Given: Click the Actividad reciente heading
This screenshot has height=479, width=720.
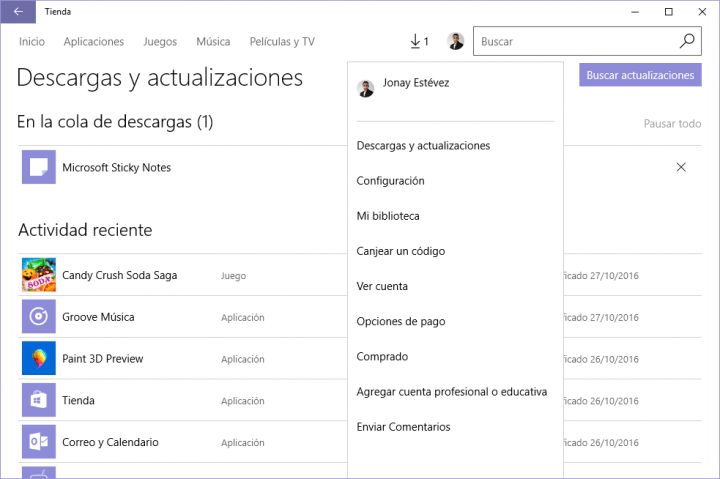Looking at the screenshot, I should click(x=85, y=230).
